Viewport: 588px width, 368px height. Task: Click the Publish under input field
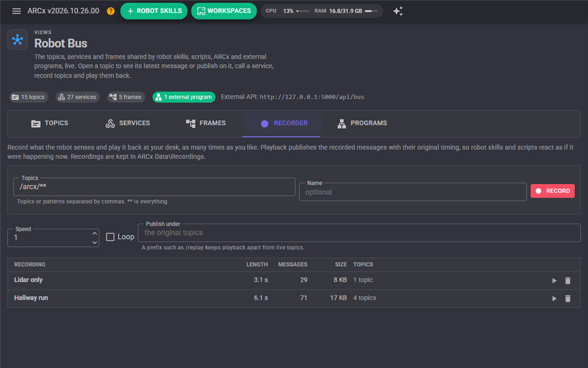(359, 233)
